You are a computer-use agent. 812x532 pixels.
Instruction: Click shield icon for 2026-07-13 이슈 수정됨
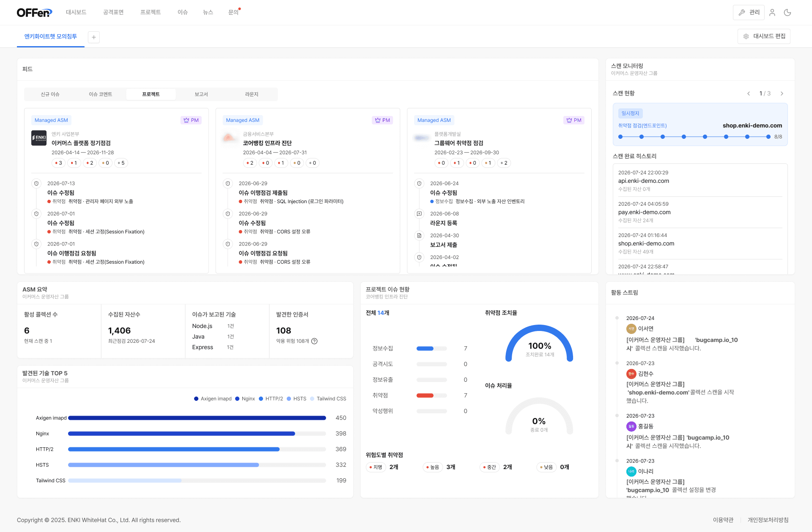36,183
